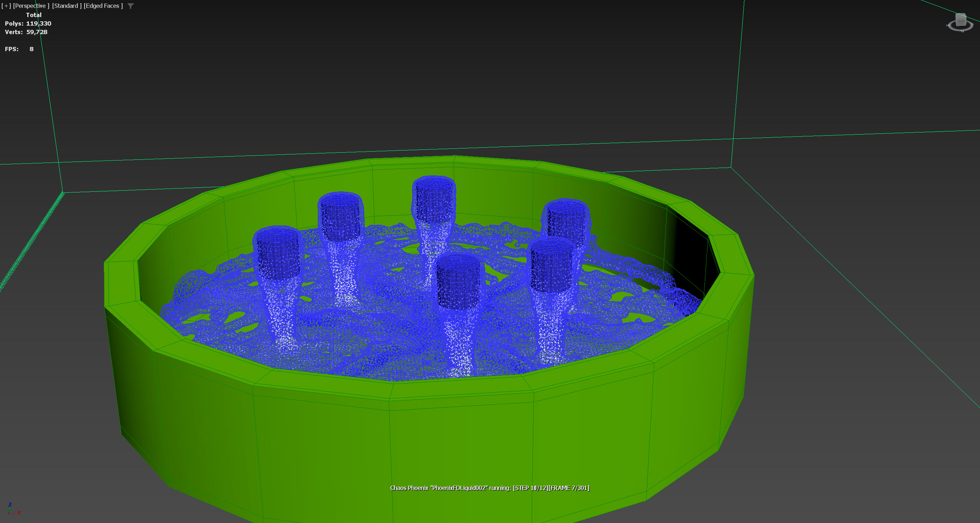Image resolution: width=980 pixels, height=523 pixels.
Task: Click the S letter on ViewCube compass
Action: [963, 31]
